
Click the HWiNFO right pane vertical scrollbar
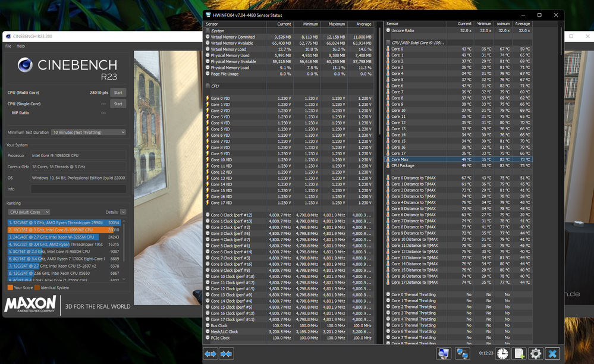560,42
